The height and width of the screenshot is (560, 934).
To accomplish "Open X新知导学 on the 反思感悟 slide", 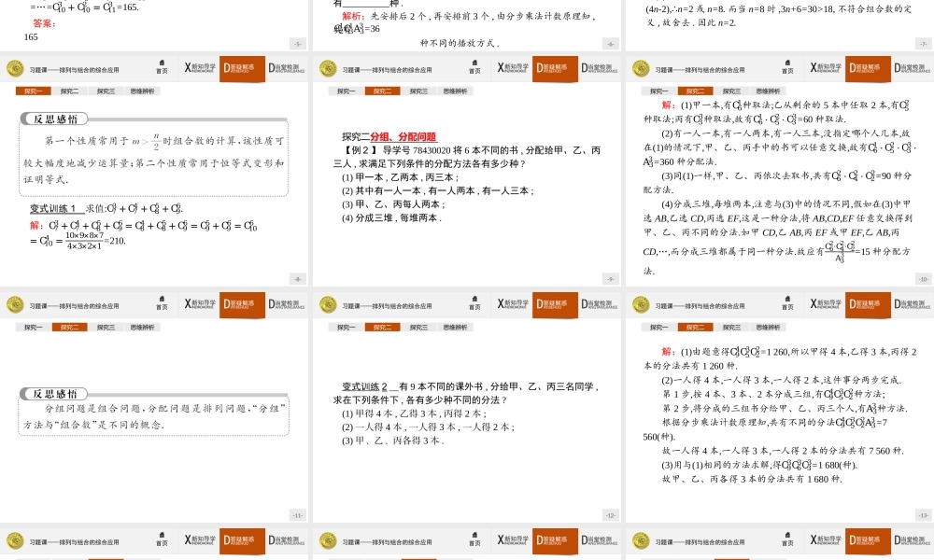I will pos(199,303).
